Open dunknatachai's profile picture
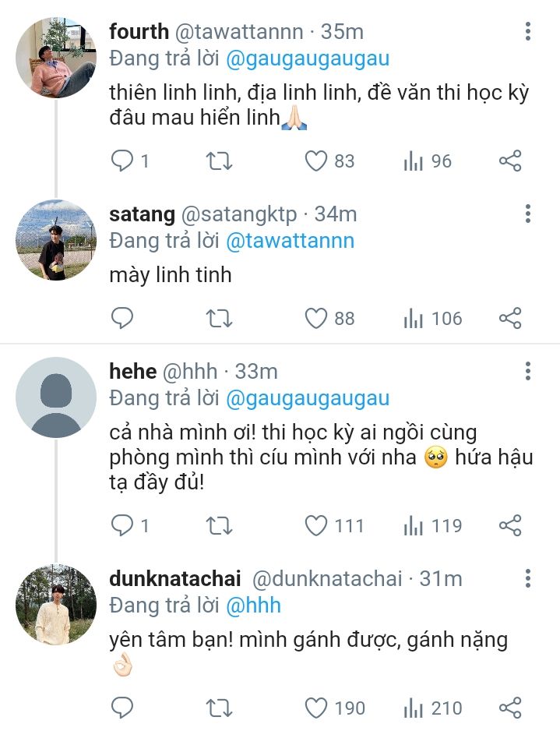Viewport: 560px width, 731px height. 56,605
